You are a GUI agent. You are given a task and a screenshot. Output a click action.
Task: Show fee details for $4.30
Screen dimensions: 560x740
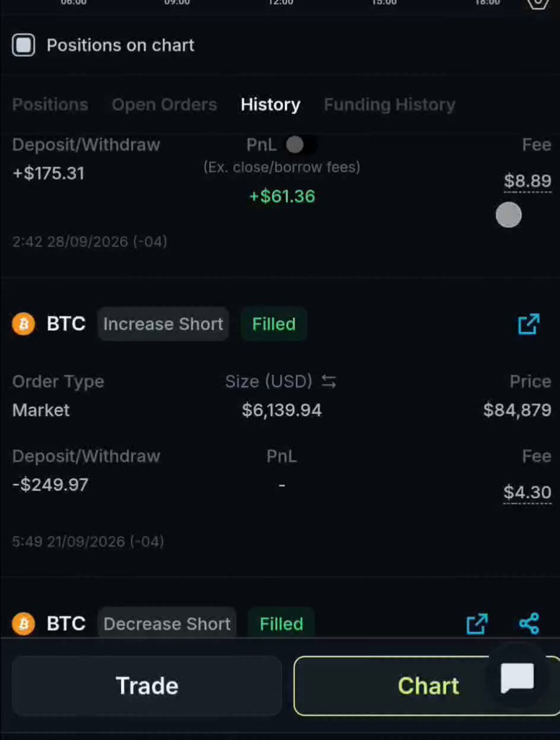point(527,493)
